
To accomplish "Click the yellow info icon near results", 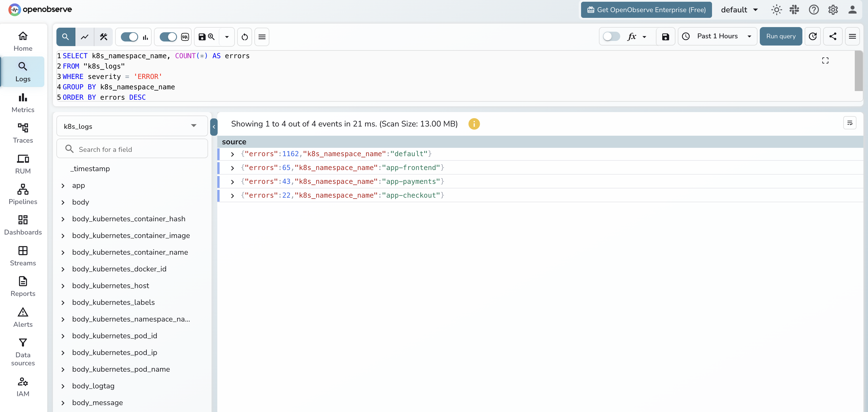I will [474, 124].
